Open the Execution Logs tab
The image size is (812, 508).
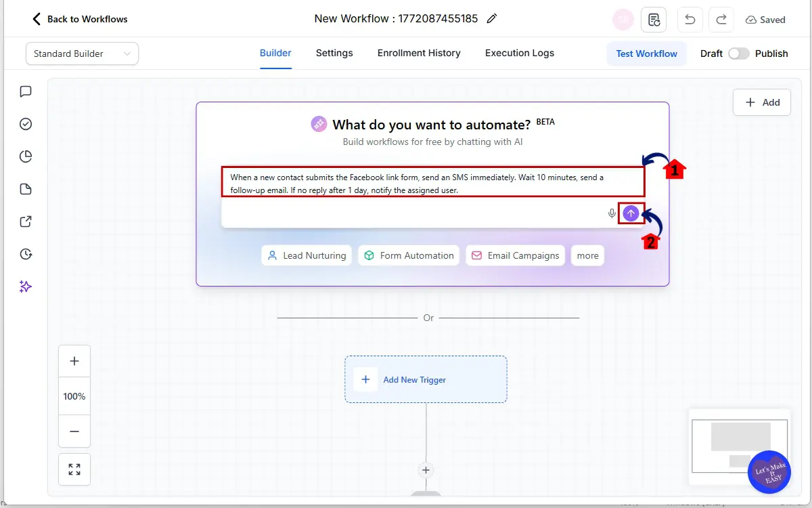[519, 53]
